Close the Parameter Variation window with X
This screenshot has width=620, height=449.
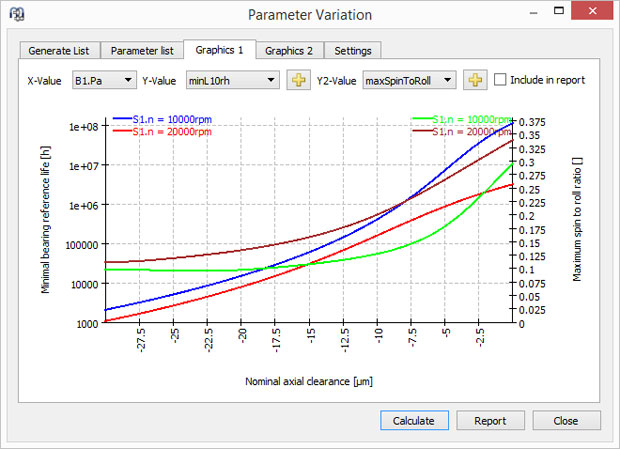597,15
